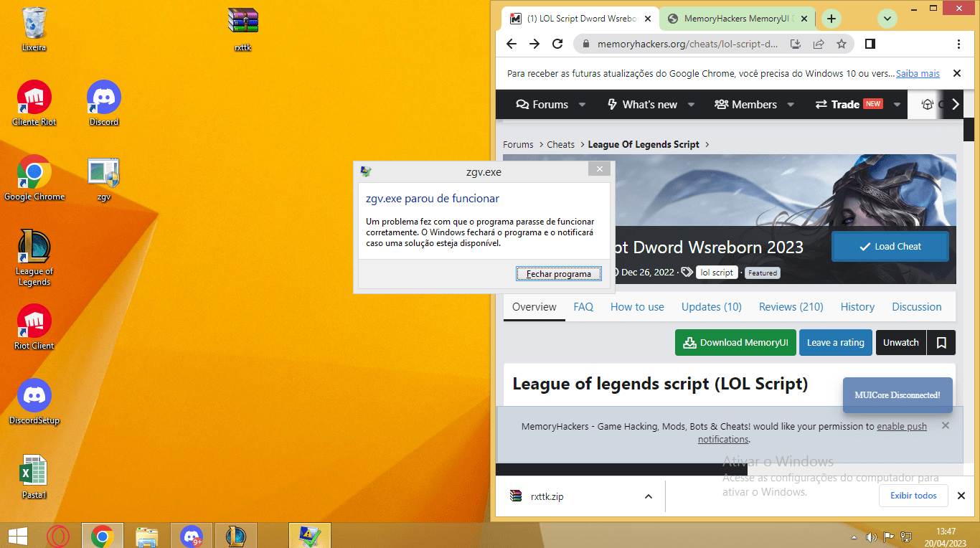Image resolution: width=980 pixels, height=548 pixels.
Task: Select the Pasta1 Excel file on the desktop
Action: 34,476
